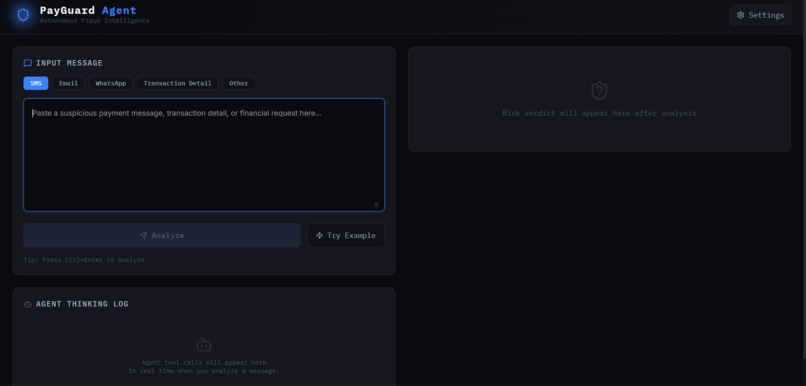Click the Analyze button

click(x=162, y=235)
